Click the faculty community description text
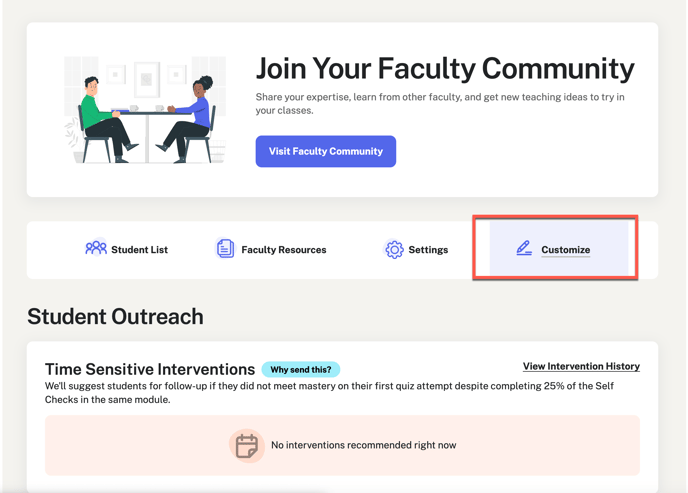The width and height of the screenshot is (688, 493). click(x=440, y=104)
